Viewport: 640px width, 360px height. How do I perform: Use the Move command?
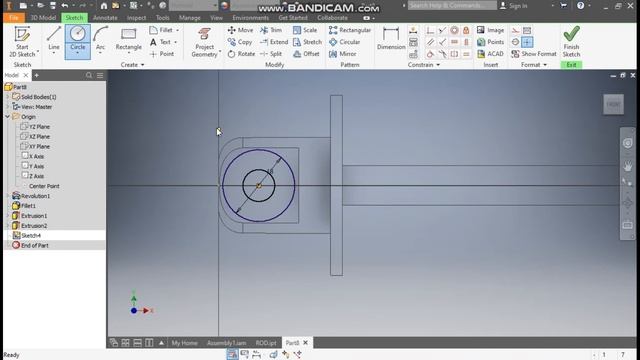[240, 30]
